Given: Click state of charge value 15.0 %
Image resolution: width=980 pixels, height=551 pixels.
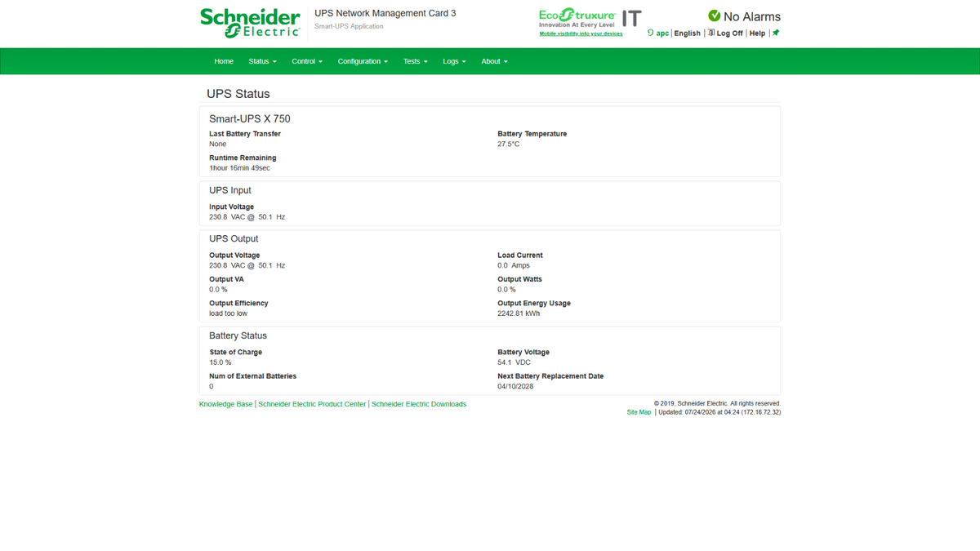Looking at the screenshot, I should 220,362.
